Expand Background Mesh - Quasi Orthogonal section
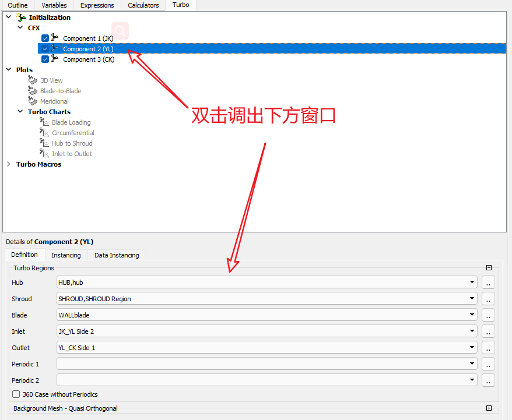The width and height of the screenshot is (512, 420). (489, 408)
